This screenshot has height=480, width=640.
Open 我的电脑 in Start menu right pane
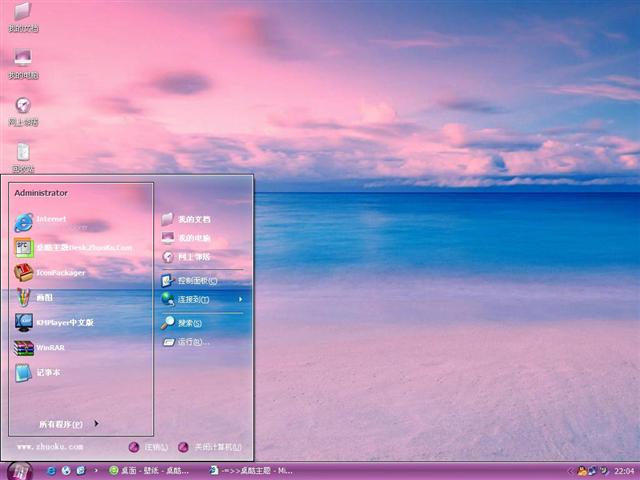203,238
